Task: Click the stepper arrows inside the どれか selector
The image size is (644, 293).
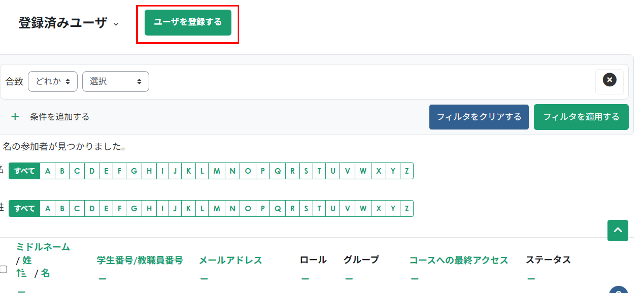Action: [68, 81]
